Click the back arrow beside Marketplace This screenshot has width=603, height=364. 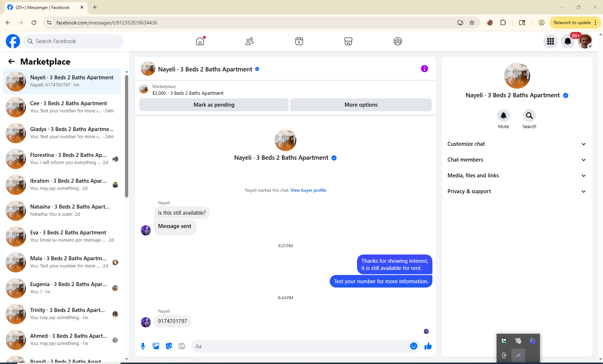[11, 62]
